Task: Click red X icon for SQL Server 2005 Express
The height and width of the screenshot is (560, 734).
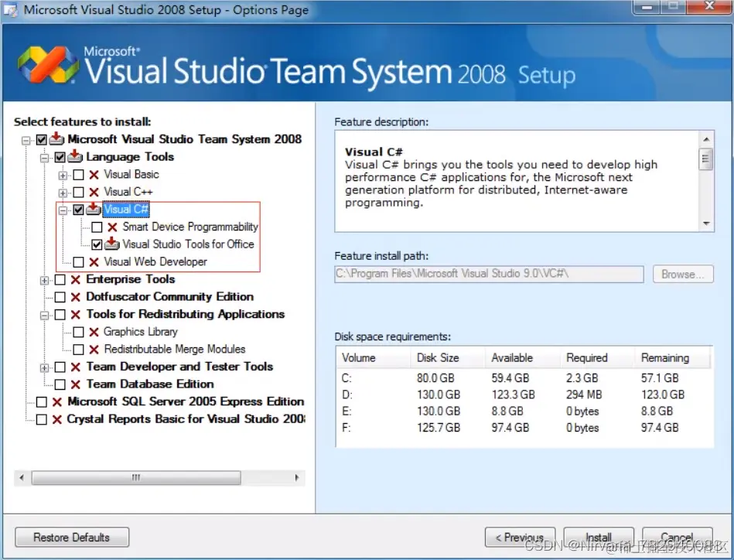Action: pyautogui.click(x=57, y=401)
